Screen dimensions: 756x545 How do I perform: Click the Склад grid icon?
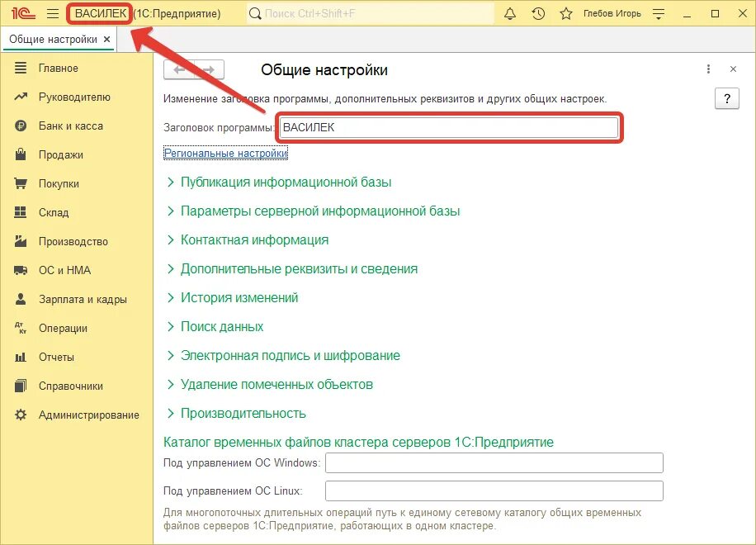(21, 212)
